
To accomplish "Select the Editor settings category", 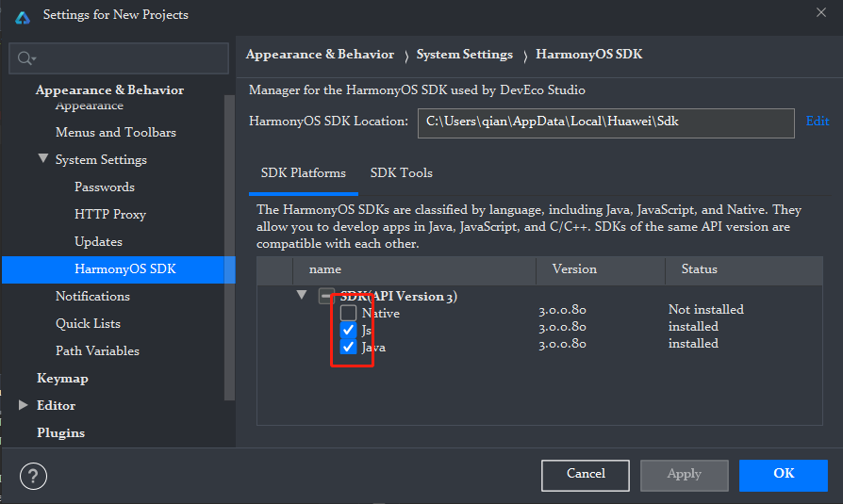I will pyautogui.click(x=56, y=406).
